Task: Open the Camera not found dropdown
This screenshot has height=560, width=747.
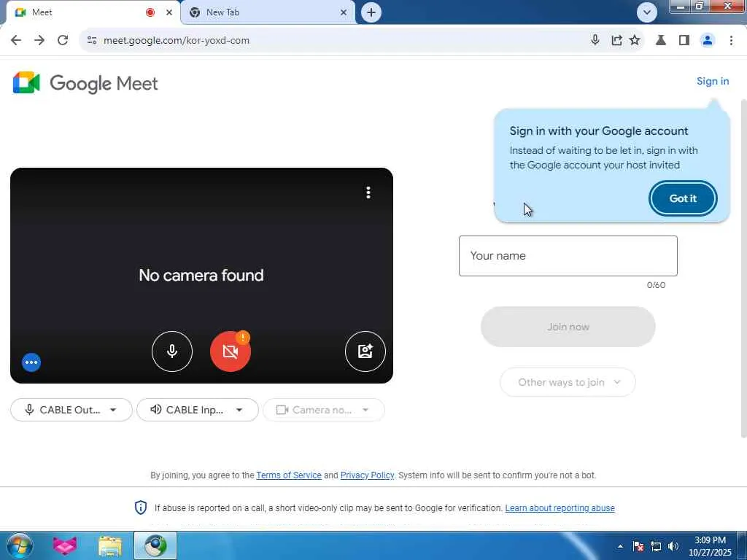Action: [x=323, y=410]
